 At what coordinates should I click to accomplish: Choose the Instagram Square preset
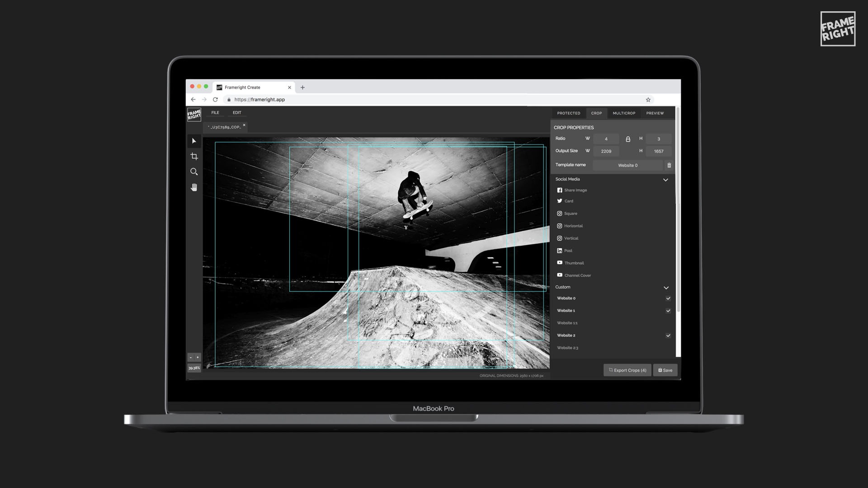point(570,213)
